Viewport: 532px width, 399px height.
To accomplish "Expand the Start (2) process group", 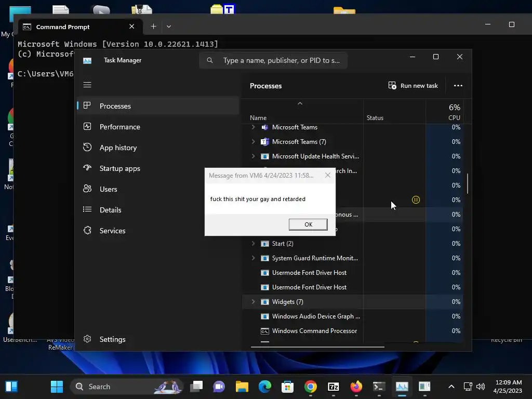I will (x=253, y=243).
